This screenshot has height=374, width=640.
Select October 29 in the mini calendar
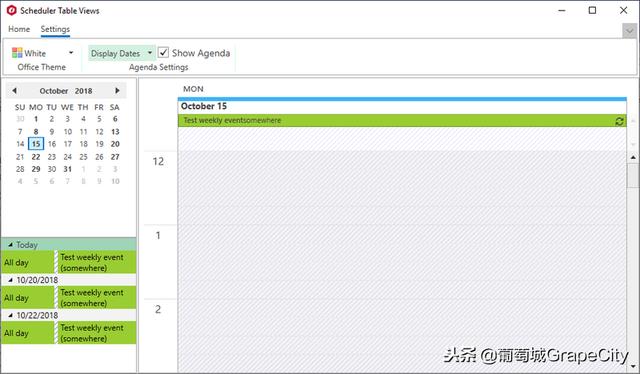36,169
